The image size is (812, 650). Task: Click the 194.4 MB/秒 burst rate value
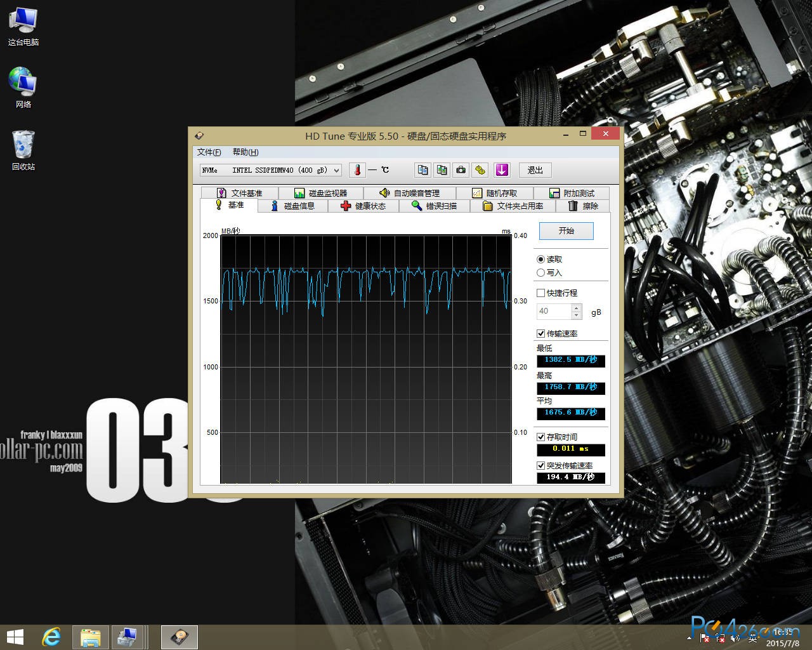coord(571,477)
